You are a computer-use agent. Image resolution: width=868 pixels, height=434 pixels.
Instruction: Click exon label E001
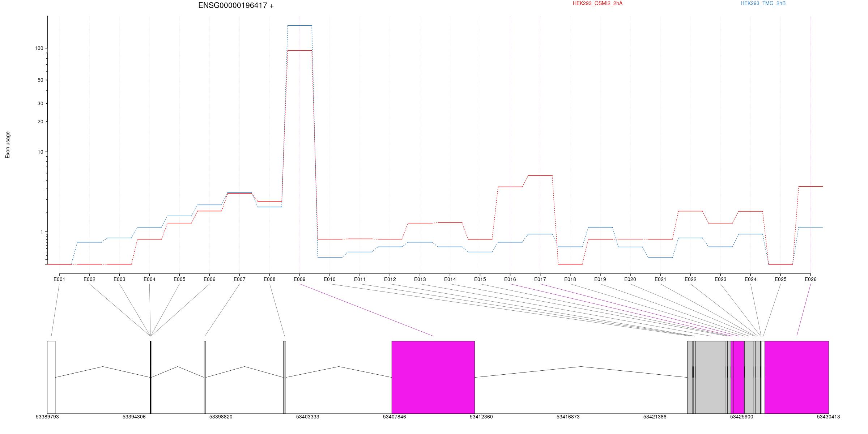(x=59, y=279)
